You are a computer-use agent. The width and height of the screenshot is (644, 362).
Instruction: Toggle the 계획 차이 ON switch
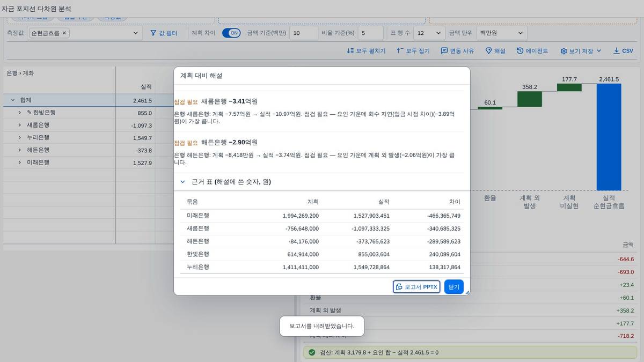[x=231, y=33]
